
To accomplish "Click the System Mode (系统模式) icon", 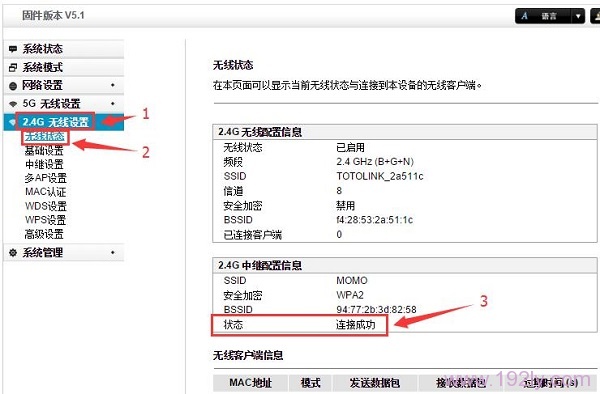I will [13, 67].
